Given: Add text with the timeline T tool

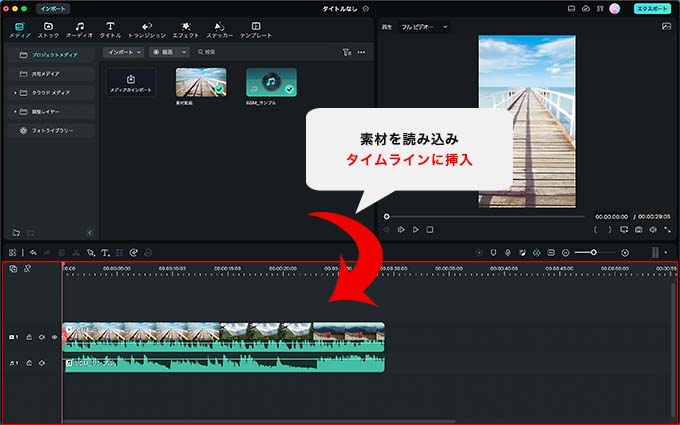Looking at the screenshot, I should tap(105, 253).
